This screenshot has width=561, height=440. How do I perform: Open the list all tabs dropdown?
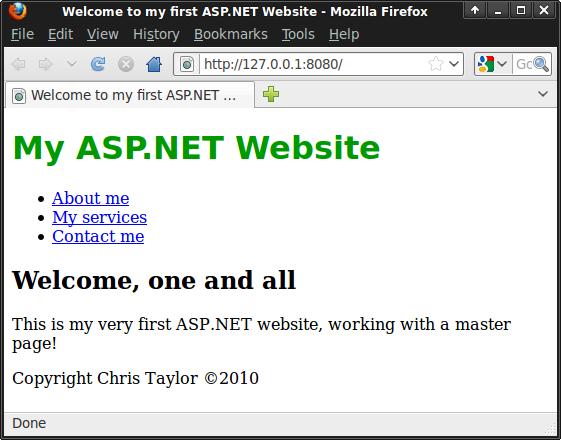(543, 94)
